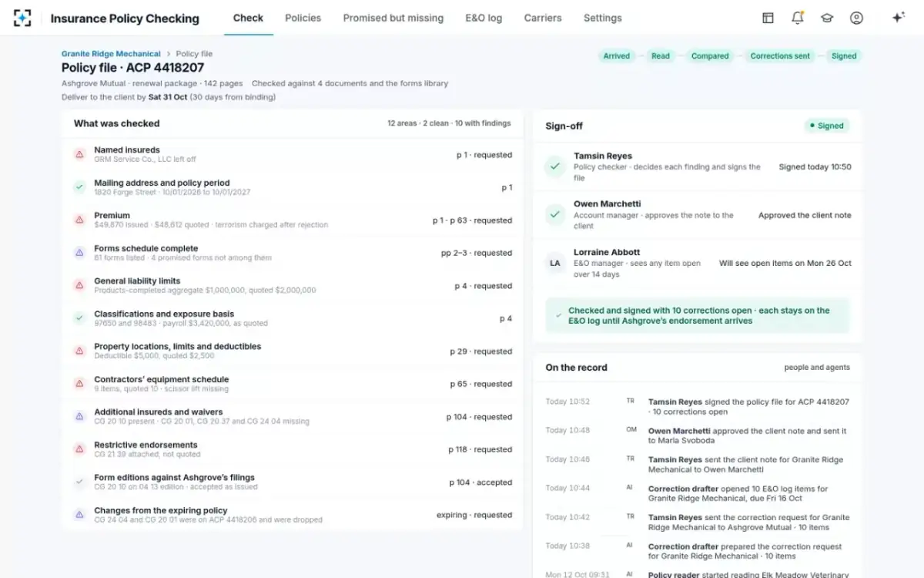The height and width of the screenshot is (578, 924).
Task: Open the E&O log tab
Action: [x=484, y=18]
